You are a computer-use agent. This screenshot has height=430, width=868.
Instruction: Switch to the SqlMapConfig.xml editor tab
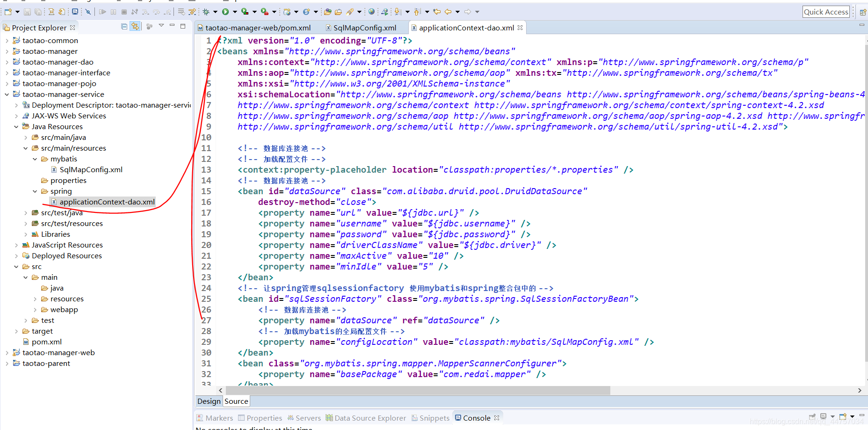(361, 28)
